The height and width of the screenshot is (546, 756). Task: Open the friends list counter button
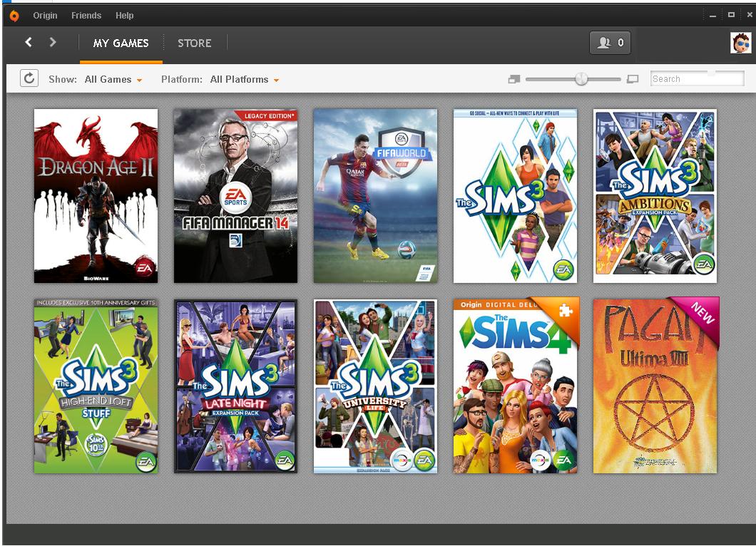click(x=610, y=43)
